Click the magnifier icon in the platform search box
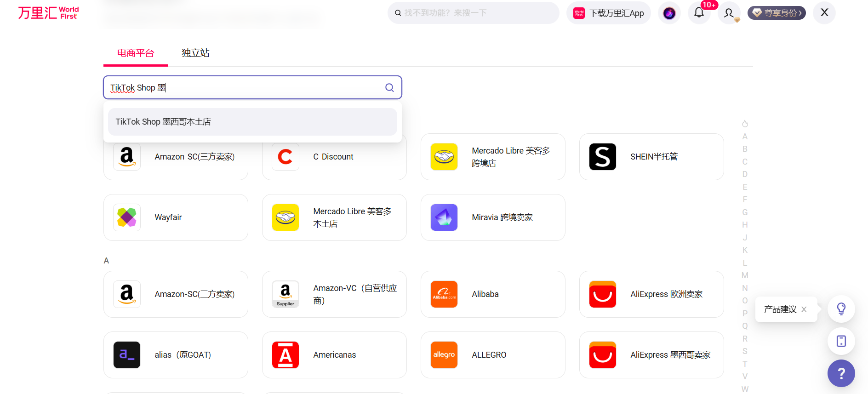Viewport: 868px width, 394px height. pos(389,87)
